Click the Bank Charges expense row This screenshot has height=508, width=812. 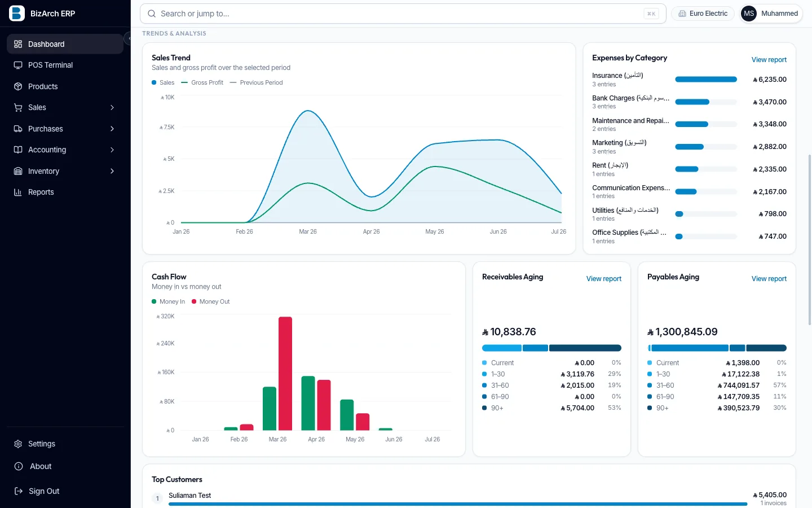point(689,102)
